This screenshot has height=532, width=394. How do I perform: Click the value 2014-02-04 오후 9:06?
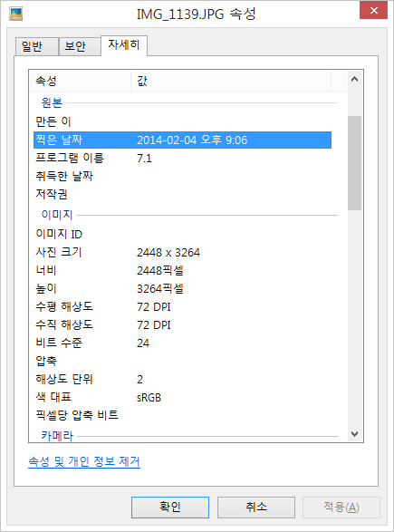[192, 140]
